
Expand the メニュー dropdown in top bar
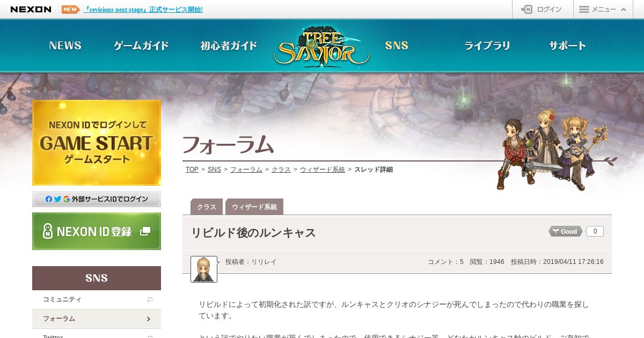point(603,9)
